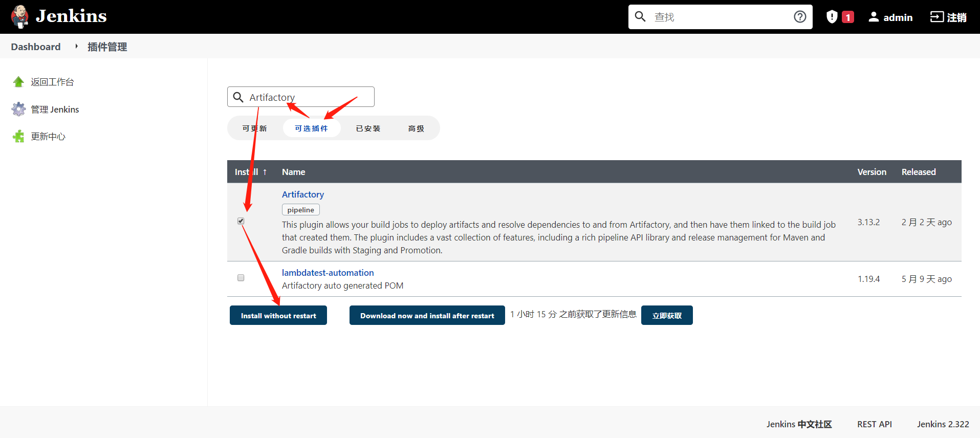This screenshot has width=980, height=438.
Task: Go to Dashboard breadcrumb
Action: (36, 47)
